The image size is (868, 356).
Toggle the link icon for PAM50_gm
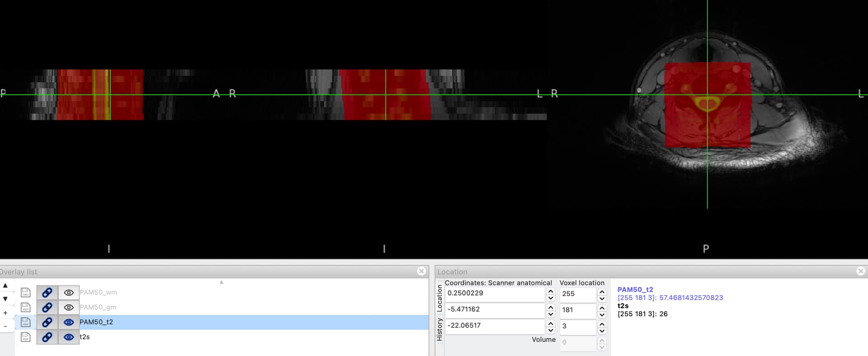[x=47, y=308]
